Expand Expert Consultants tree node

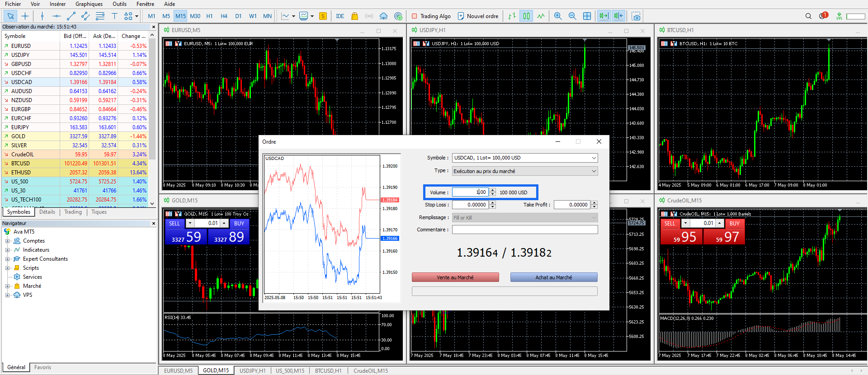tap(7, 259)
